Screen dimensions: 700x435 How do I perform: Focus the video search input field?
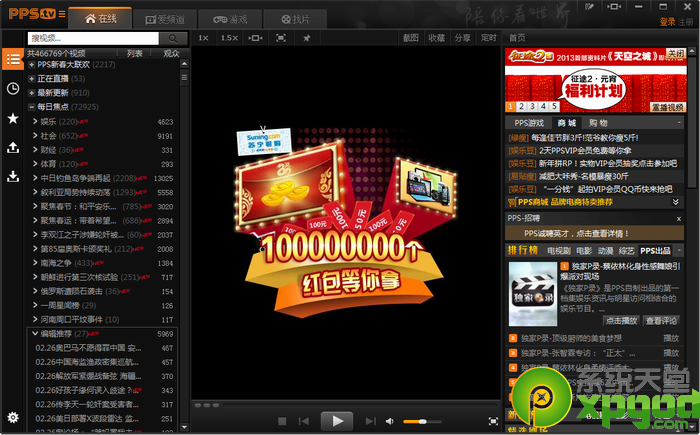pyautogui.click(x=93, y=38)
